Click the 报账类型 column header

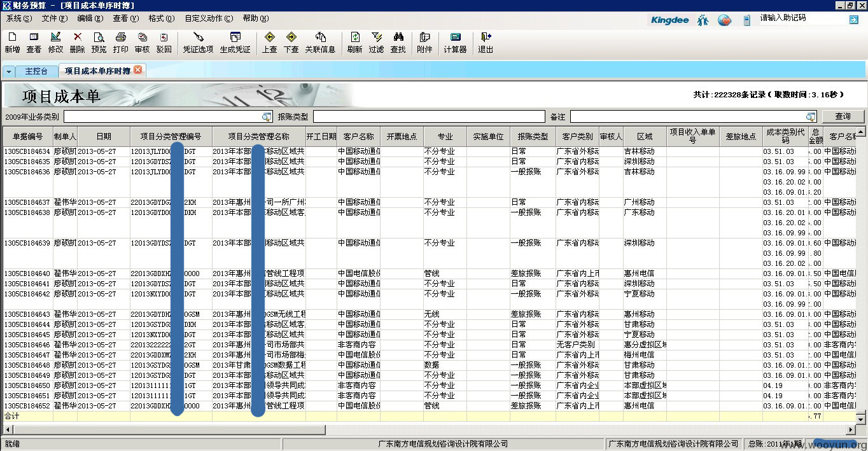click(x=533, y=137)
